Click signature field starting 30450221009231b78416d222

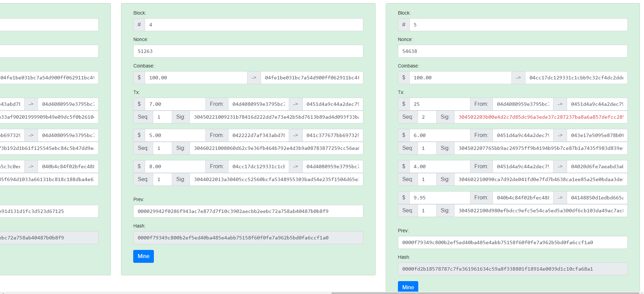[276, 117]
